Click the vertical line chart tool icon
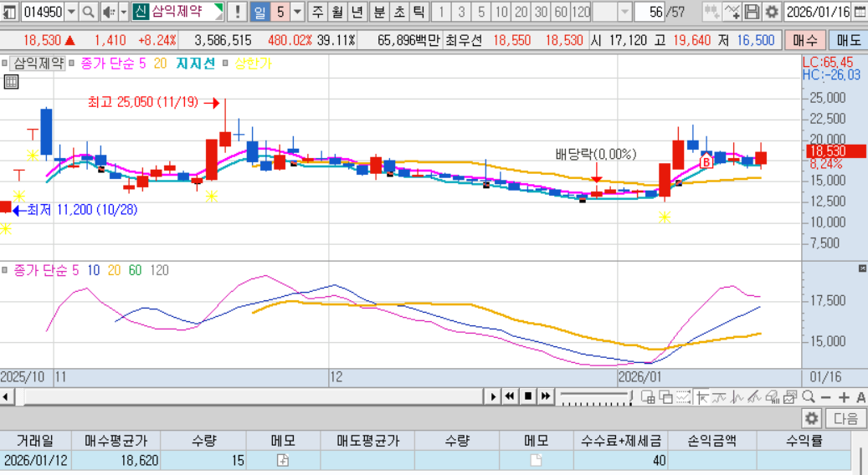This screenshot has height=475, width=868. (737, 397)
